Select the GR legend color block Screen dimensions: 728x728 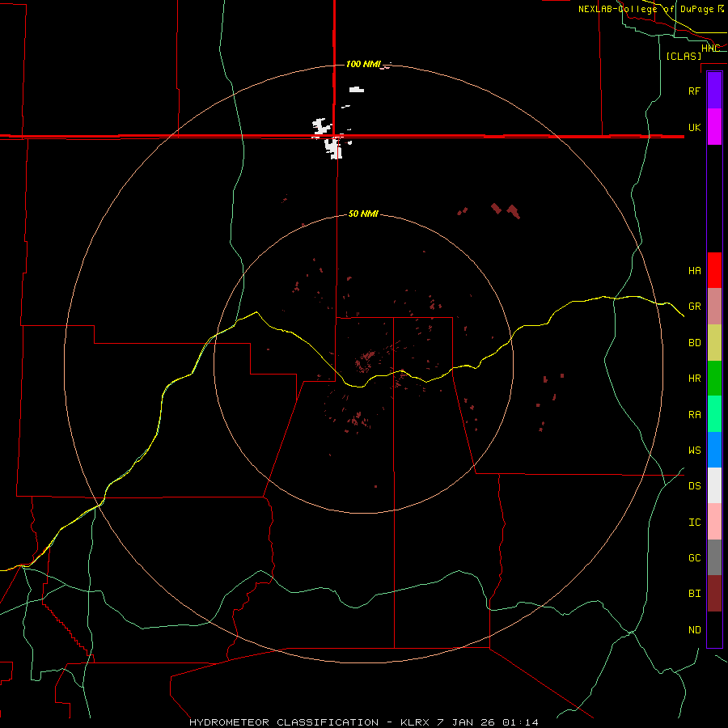click(x=714, y=307)
